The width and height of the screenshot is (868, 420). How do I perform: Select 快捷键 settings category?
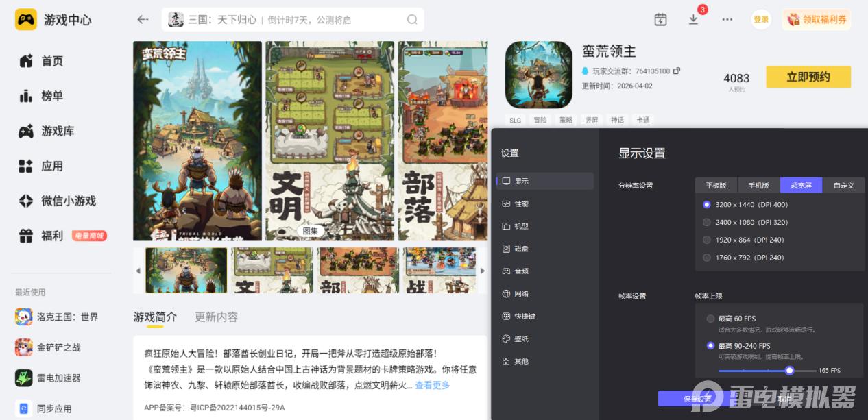tap(545, 317)
